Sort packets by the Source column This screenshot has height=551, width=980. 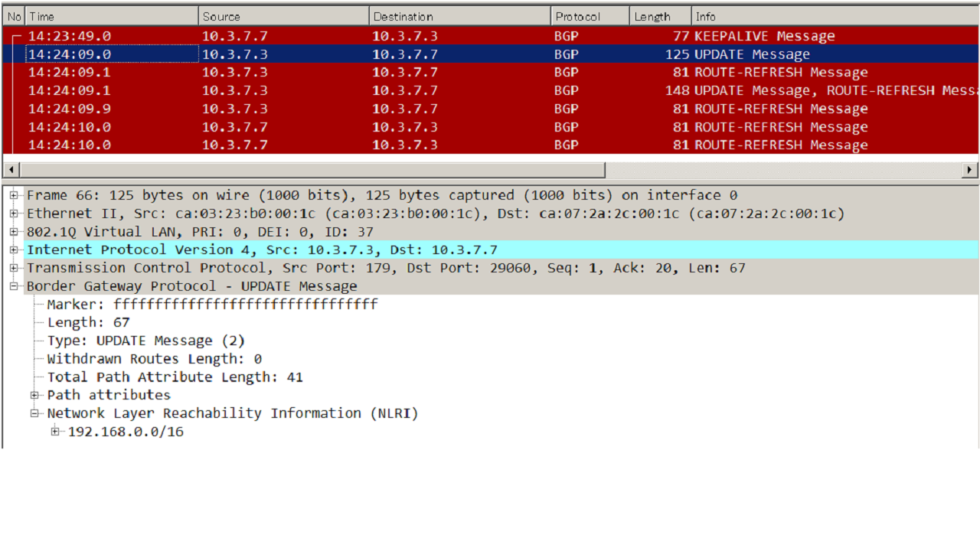pos(283,15)
